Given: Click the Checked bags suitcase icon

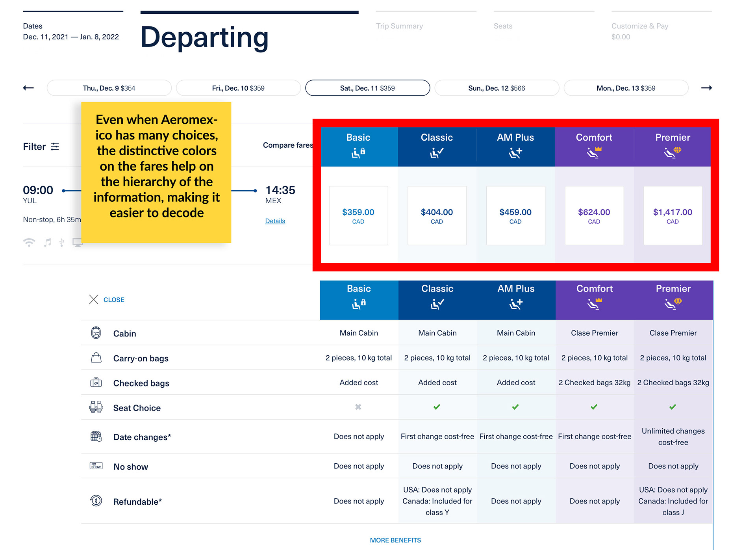Looking at the screenshot, I should [x=96, y=383].
